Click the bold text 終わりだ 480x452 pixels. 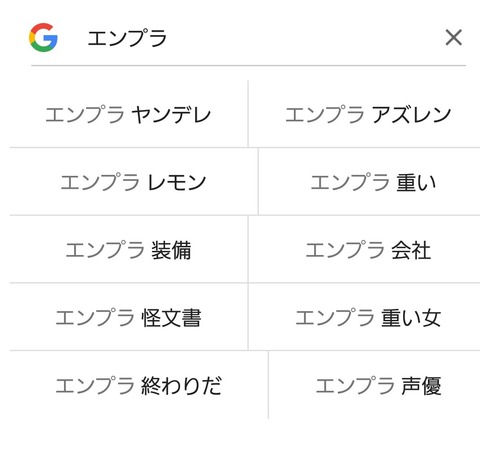click(x=182, y=386)
